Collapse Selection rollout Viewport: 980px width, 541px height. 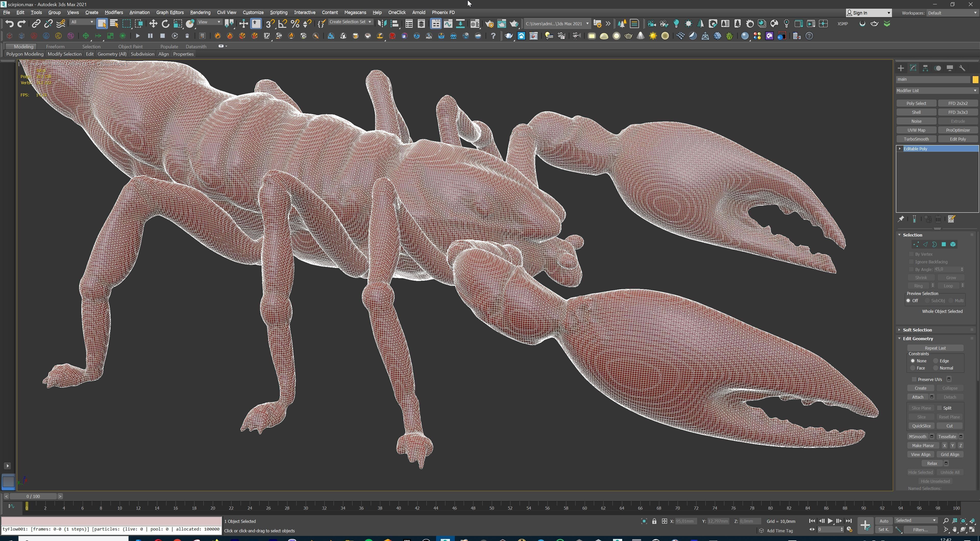(x=912, y=235)
